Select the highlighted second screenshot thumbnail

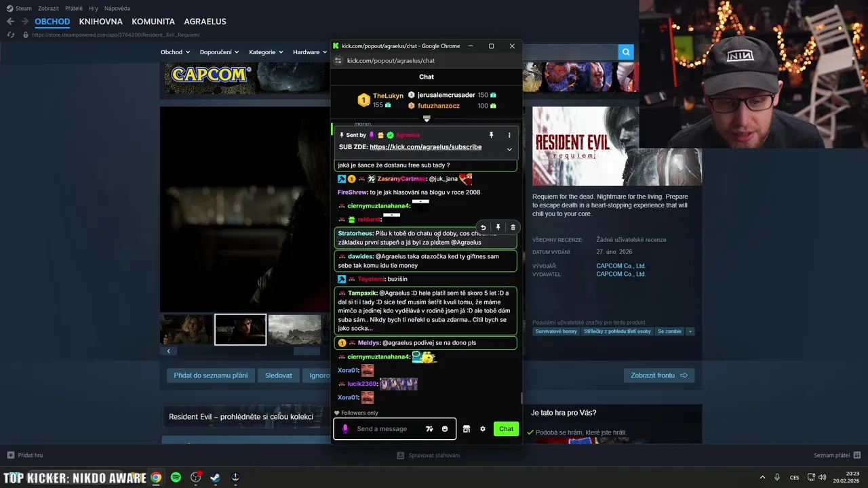tap(241, 329)
